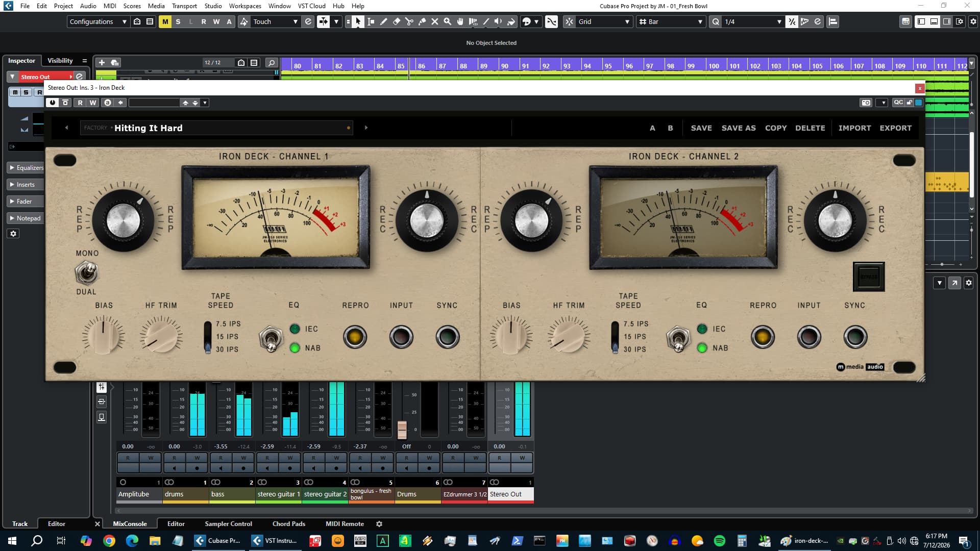Toggle the Channel 1 REPRO button
The image size is (980, 551).
click(x=355, y=337)
